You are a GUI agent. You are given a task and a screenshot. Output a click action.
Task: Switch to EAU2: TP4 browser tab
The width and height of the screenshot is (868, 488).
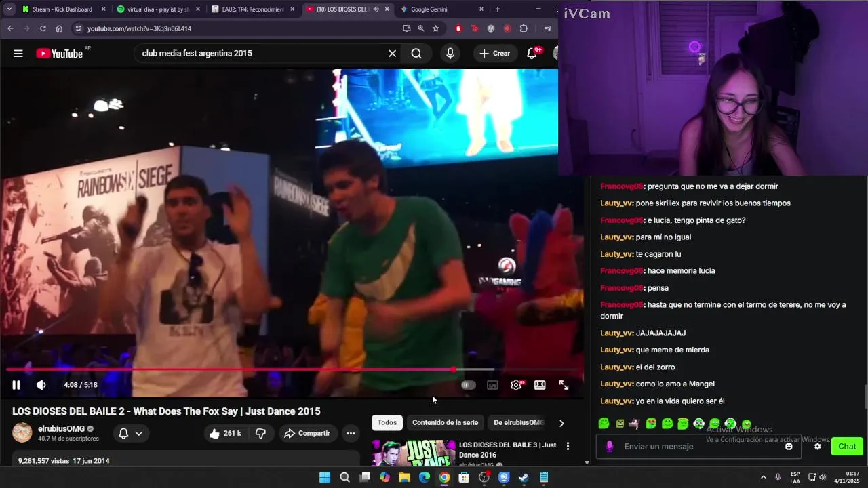click(252, 9)
